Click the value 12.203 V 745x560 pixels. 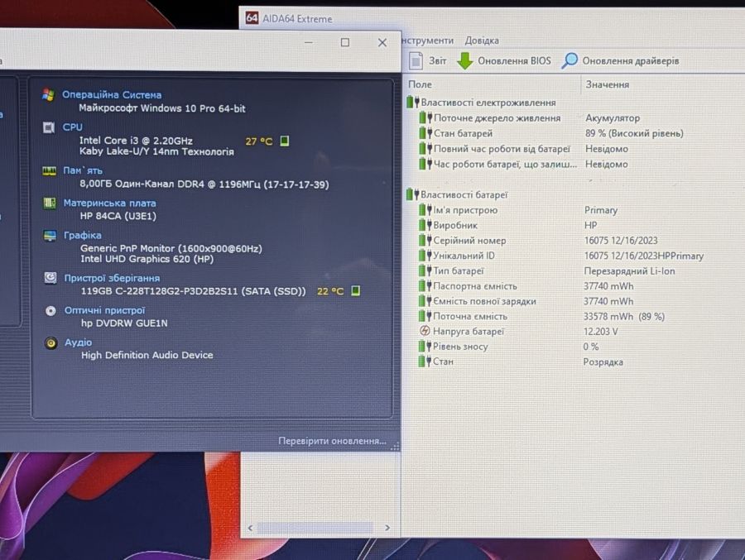pos(601,332)
